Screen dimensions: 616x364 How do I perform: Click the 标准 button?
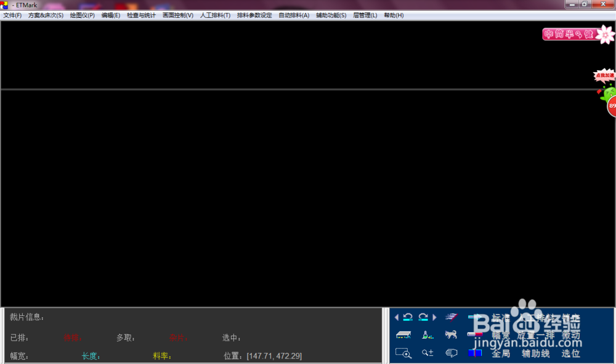[x=501, y=318]
